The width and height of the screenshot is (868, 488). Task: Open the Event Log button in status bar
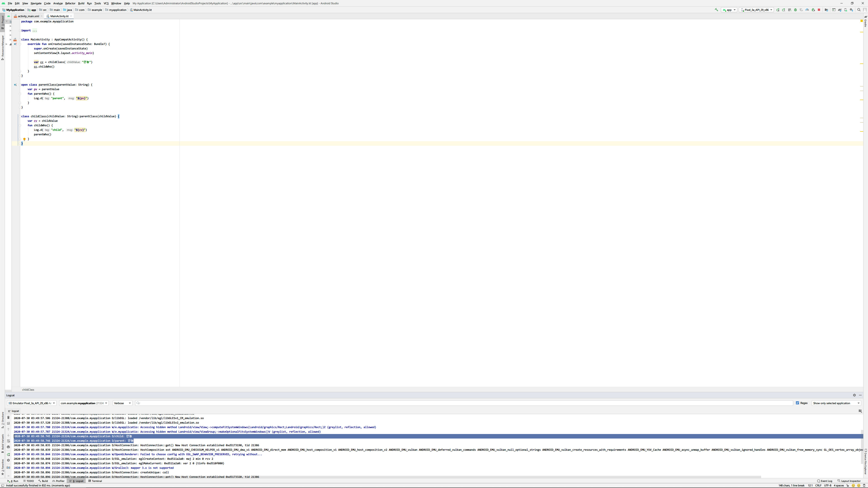(825, 481)
